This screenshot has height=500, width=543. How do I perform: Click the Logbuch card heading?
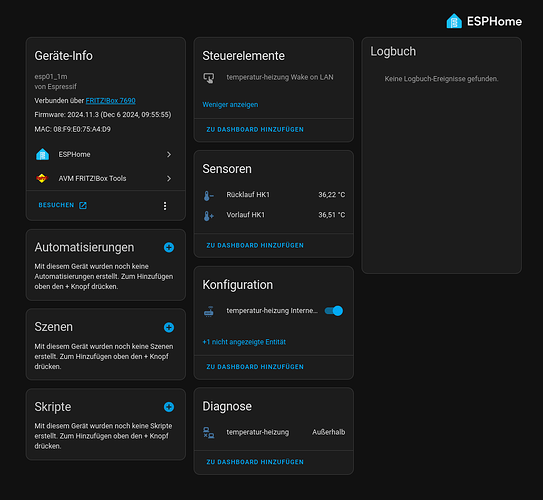point(393,51)
